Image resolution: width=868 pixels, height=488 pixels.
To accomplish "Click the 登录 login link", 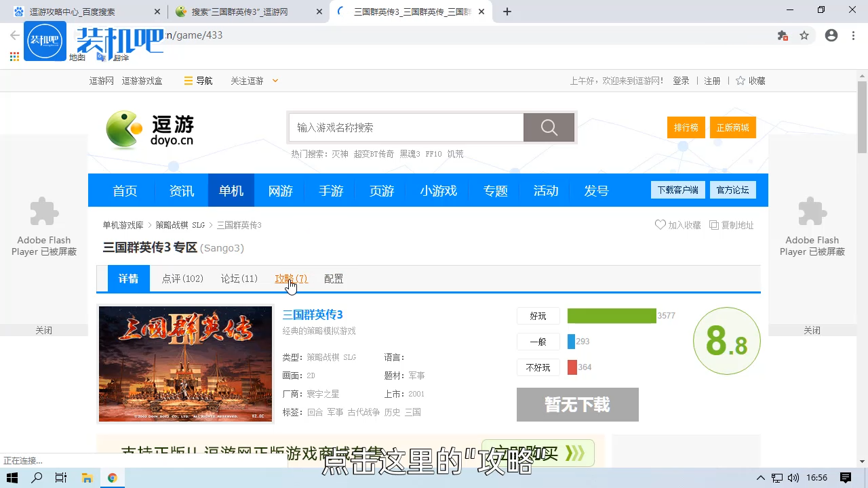I will pos(681,80).
